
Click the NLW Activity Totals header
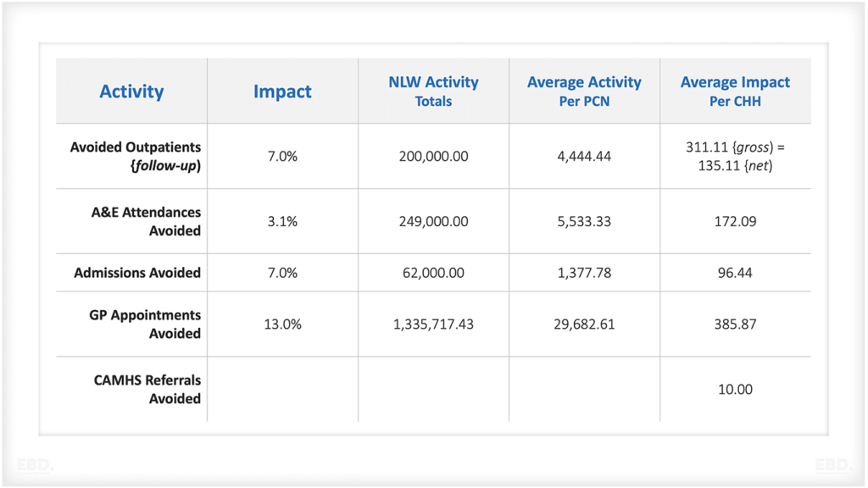[433, 91]
